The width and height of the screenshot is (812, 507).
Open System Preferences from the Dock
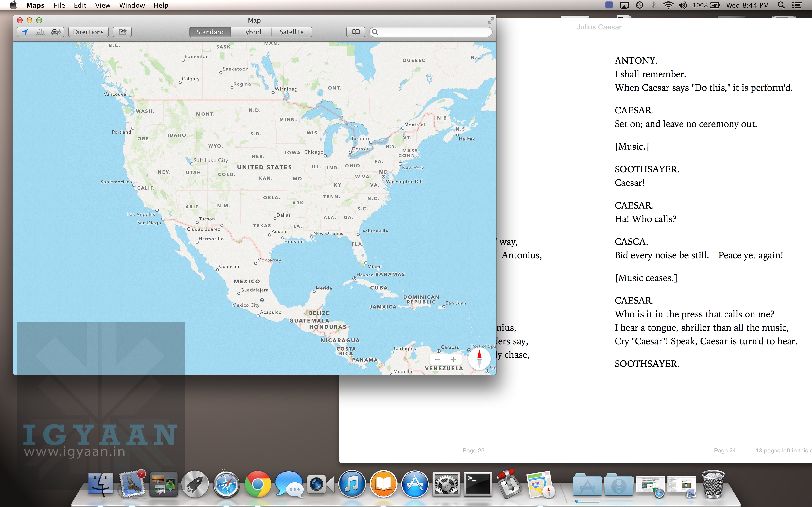point(446,484)
